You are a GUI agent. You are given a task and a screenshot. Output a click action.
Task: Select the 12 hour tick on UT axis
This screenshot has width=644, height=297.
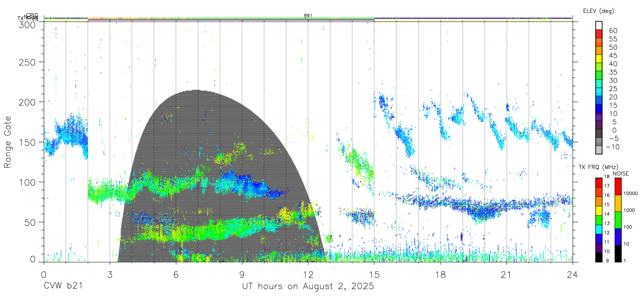(308, 274)
